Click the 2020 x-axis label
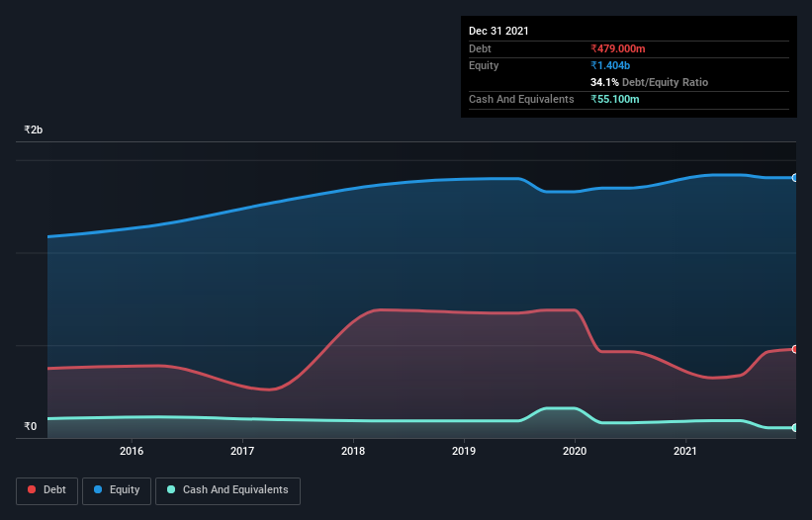 click(x=575, y=451)
